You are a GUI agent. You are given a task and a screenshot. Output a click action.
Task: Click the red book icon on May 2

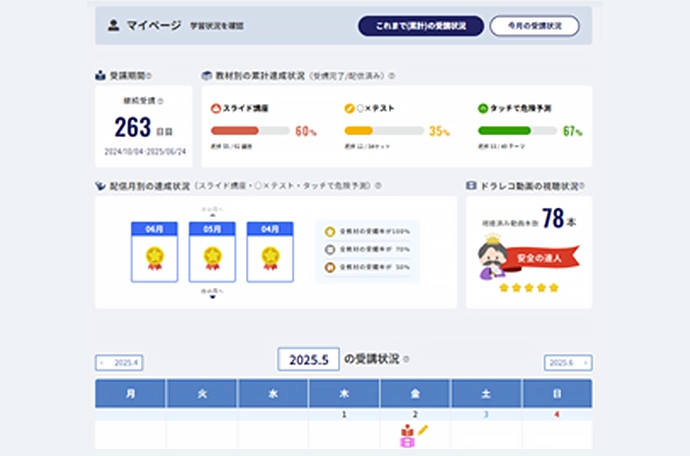407,430
